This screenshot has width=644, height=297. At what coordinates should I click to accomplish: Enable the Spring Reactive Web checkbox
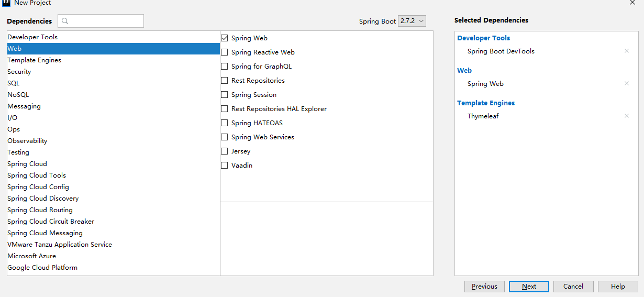[x=225, y=52]
